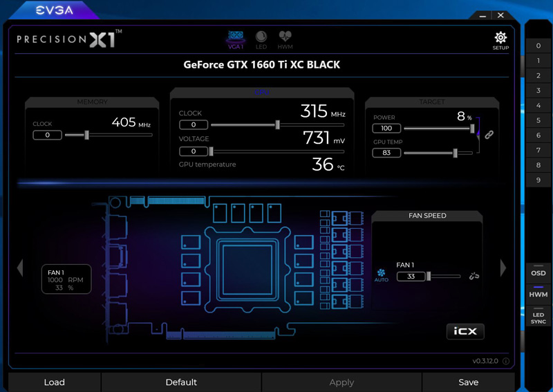553x392 pixels.
Task: Click the GPU temp target slider handle
Action: [x=455, y=153]
